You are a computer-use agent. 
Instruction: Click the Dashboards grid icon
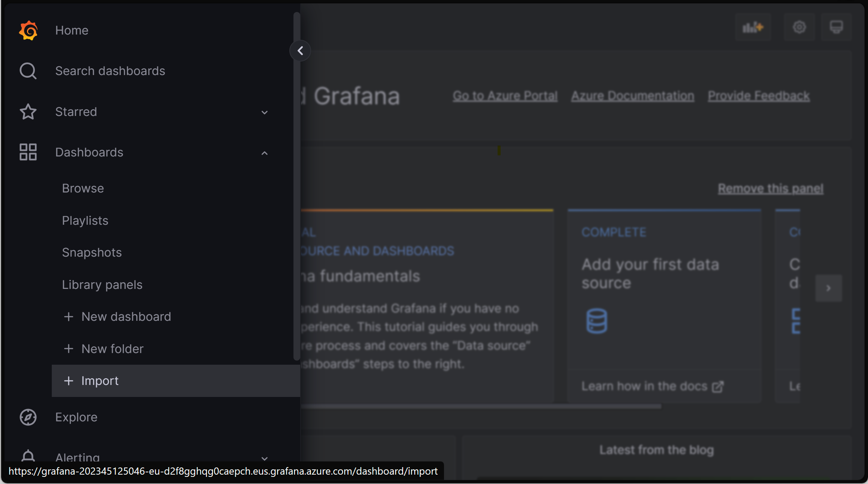(x=27, y=152)
